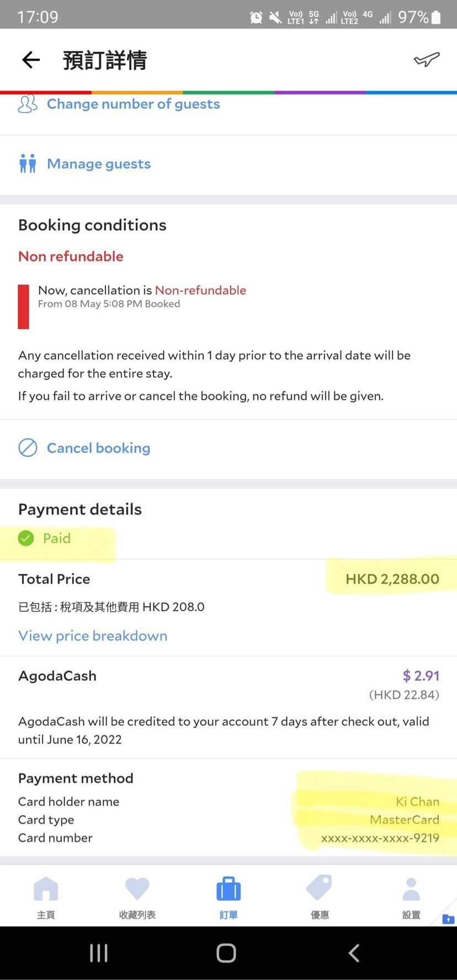The height and width of the screenshot is (980, 457).
Task: Select the bookings suitcase tab
Action: (x=228, y=897)
